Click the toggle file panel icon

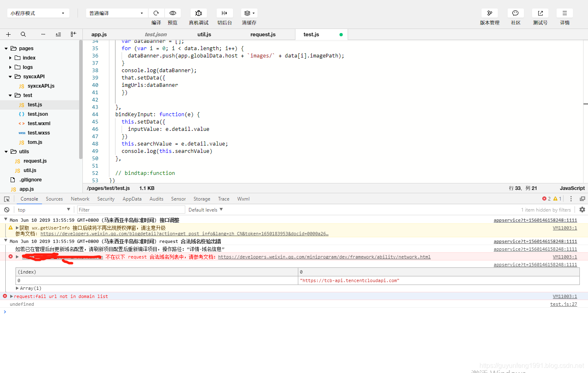[73, 34]
